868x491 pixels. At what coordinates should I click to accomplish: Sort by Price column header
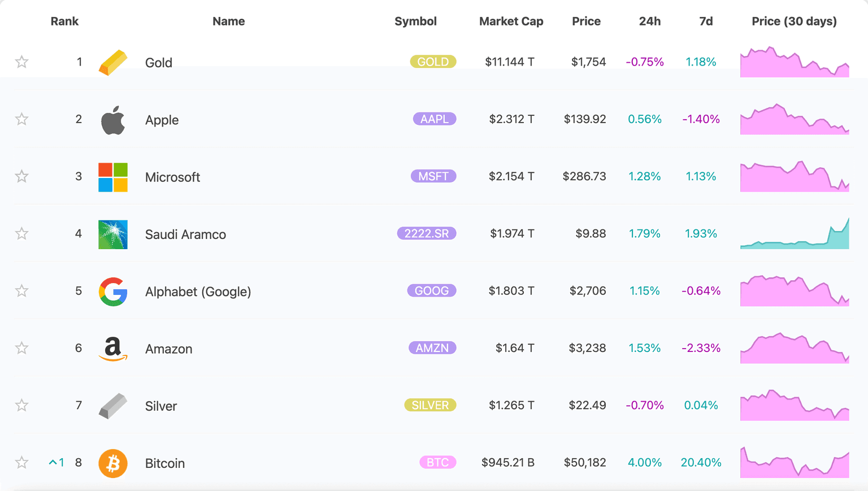[586, 21]
